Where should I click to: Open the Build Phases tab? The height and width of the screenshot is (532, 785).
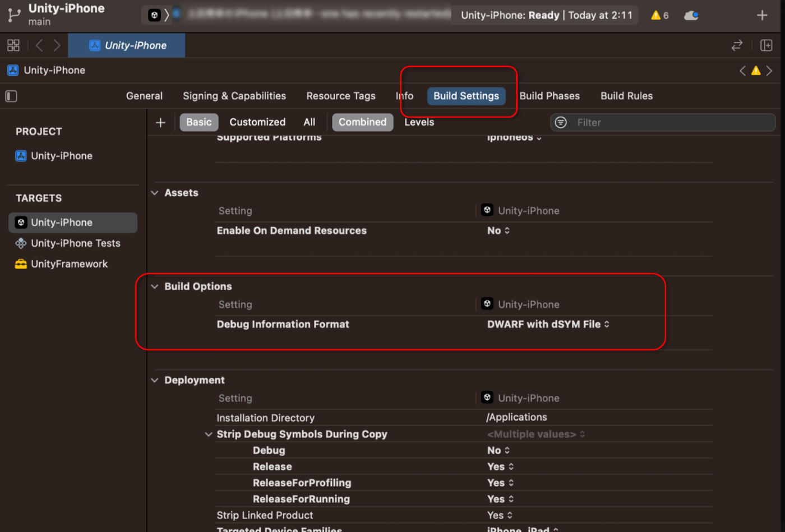click(549, 96)
